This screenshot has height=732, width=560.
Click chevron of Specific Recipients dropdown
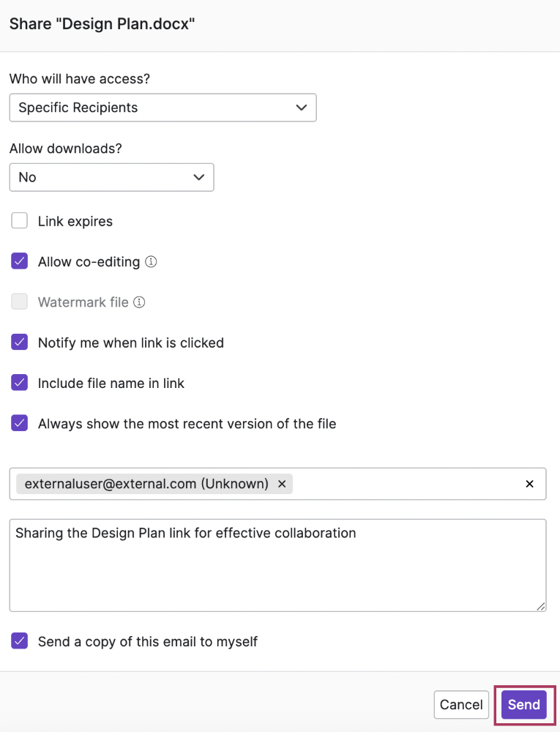click(302, 108)
